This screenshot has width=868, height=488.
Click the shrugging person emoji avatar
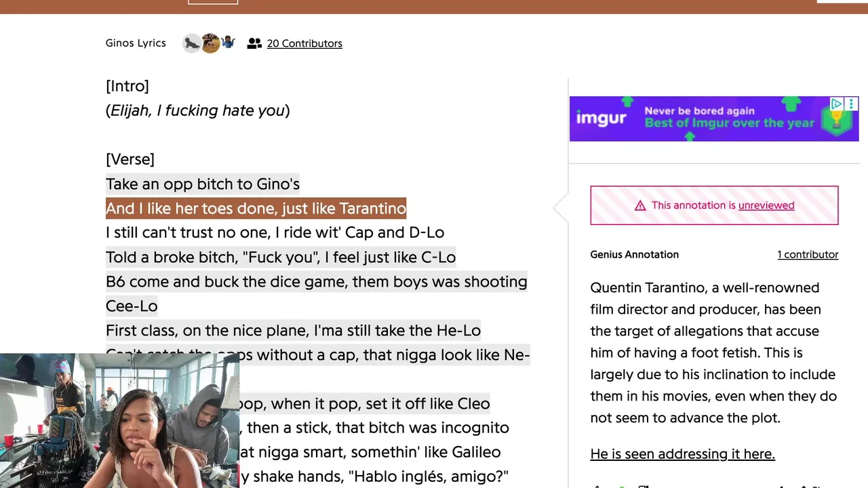pos(228,43)
